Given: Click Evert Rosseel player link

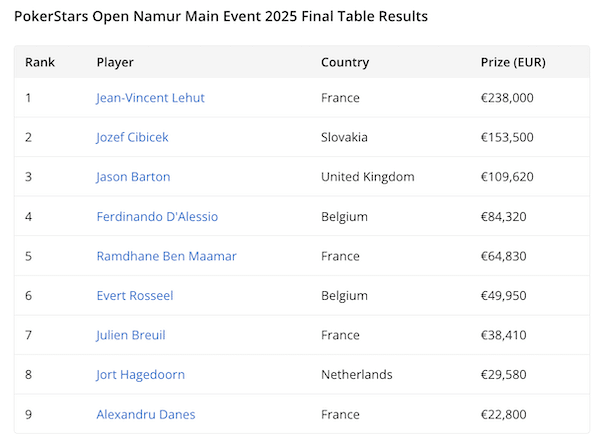Looking at the screenshot, I should click(134, 296).
